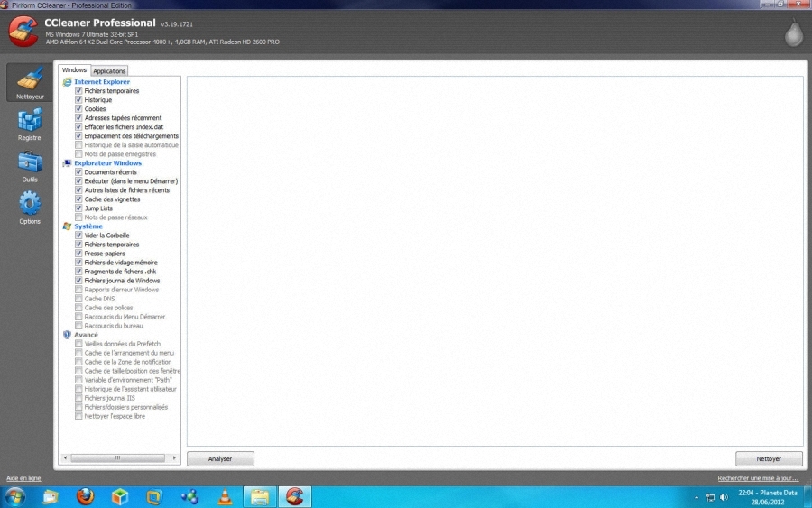Click the Piriform pear icon
Viewport: 812px width, 508px height.
click(x=793, y=32)
